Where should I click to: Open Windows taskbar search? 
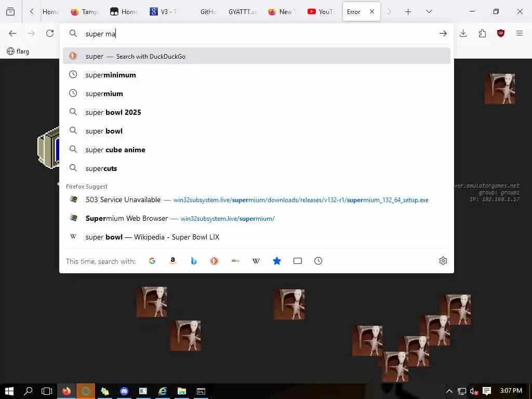pyautogui.click(x=28, y=391)
